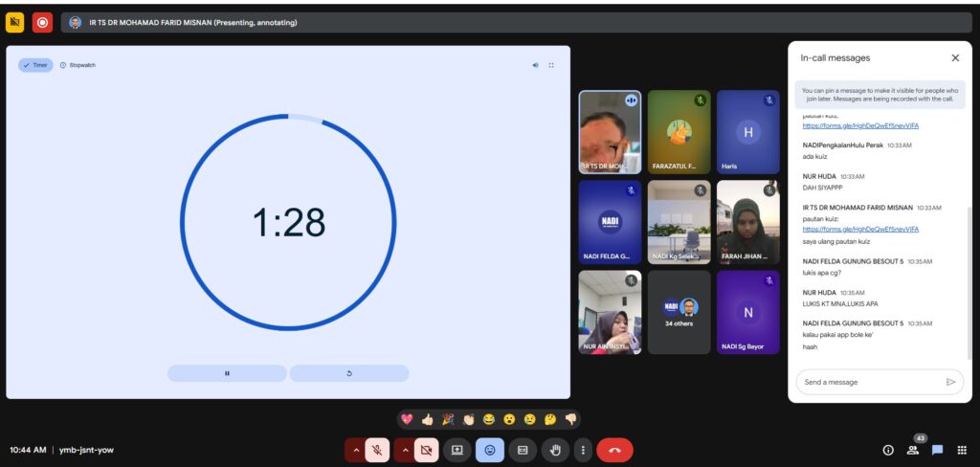The image size is (980, 467).
Task: Open the quiz forms.gle link from 10:33AM
Action: click(860, 229)
